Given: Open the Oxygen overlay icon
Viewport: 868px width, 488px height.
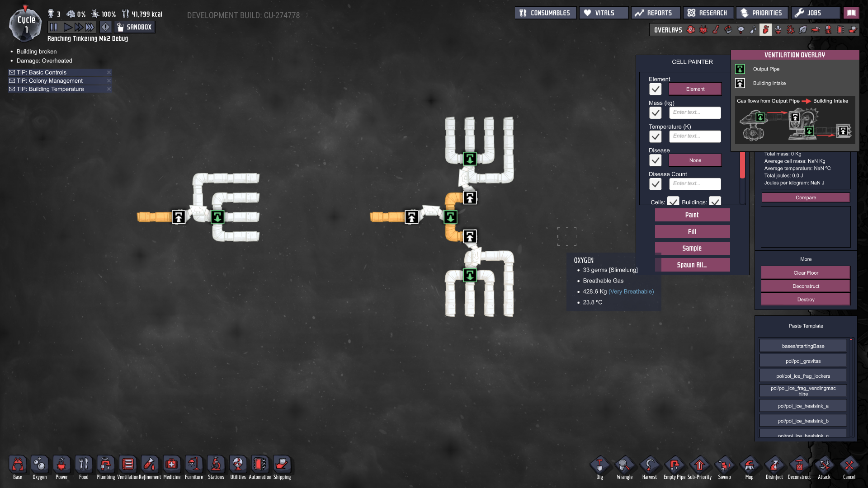Looking at the screenshot, I should click(x=691, y=30).
